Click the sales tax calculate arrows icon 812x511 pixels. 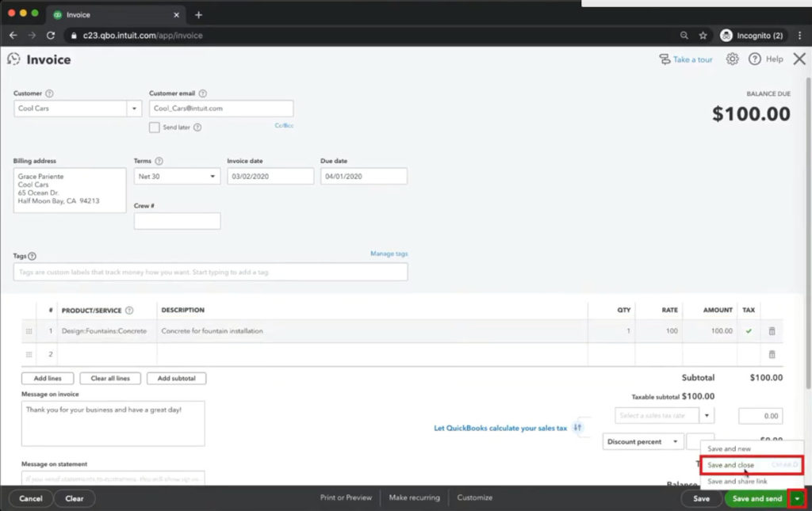click(578, 428)
